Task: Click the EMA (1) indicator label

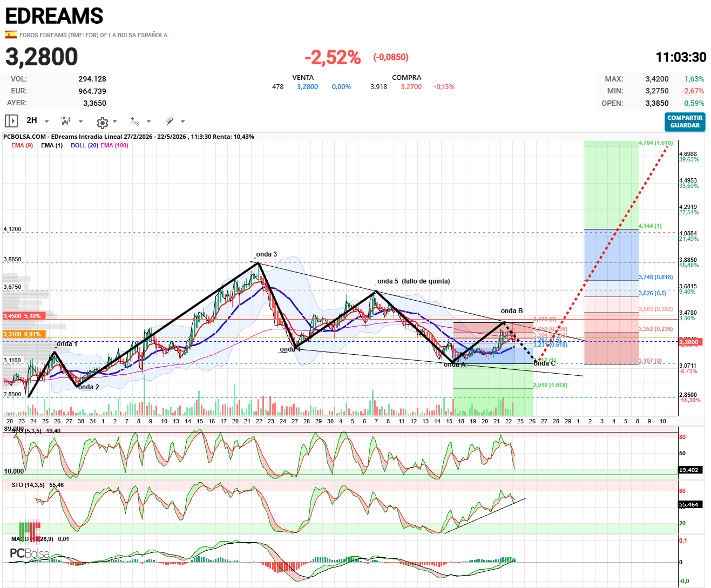Action: click(x=52, y=145)
